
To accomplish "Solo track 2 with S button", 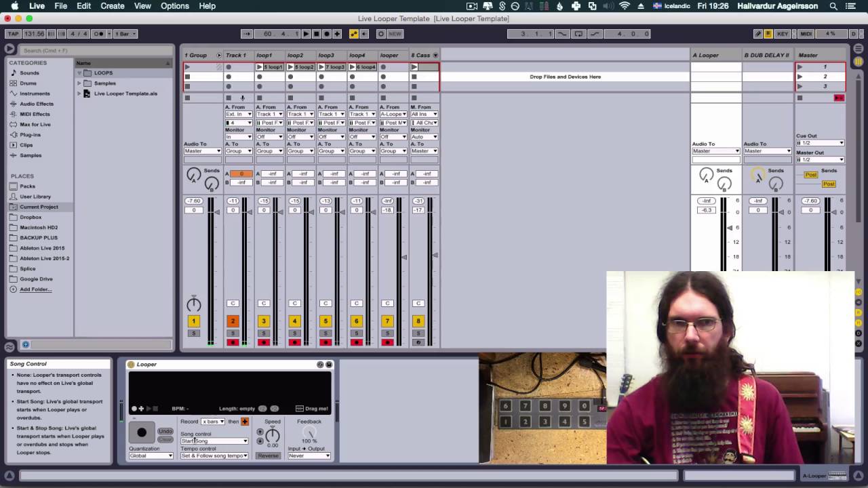I will (233, 333).
